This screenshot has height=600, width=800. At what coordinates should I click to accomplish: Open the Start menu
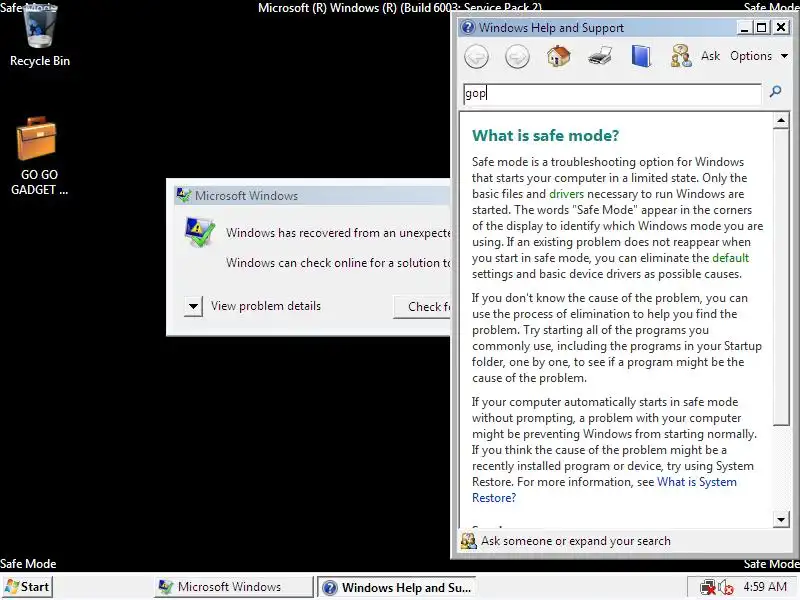pyautogui.click(x=27, y=587)
